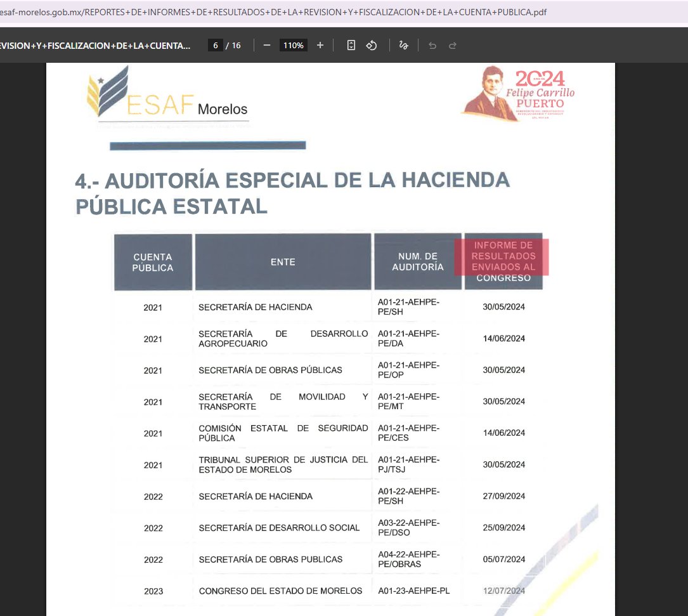This screenshot has width=688, height=616.
Task: Zoom in using the plus button
Action: coord(320,45)
